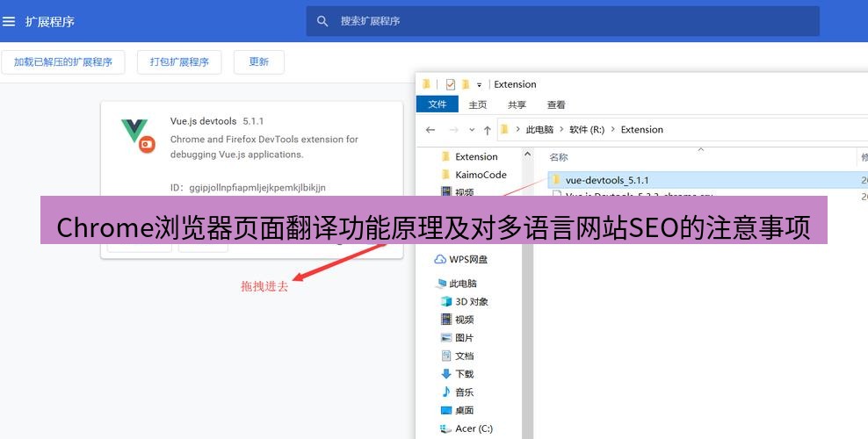The image size is (868, 439).
Task: Open the Share (共享) ribbon tab
Action: (x=517, y=104)
